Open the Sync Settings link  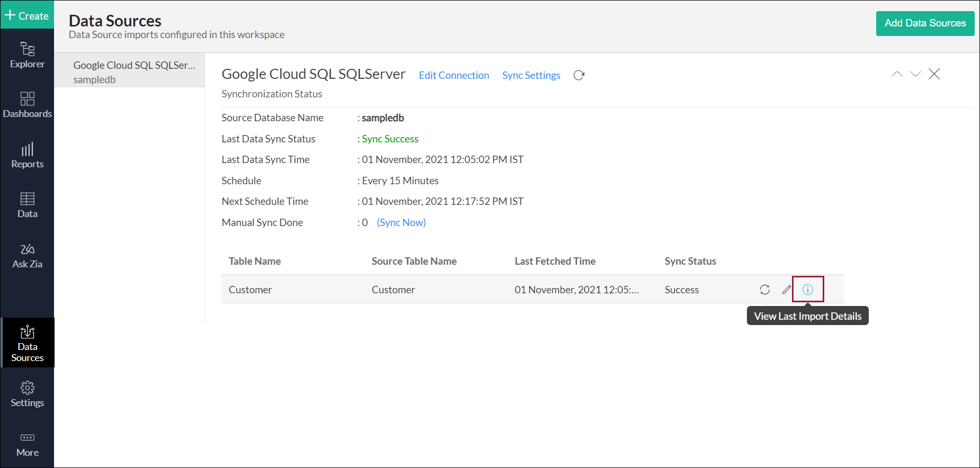(531, 75)
